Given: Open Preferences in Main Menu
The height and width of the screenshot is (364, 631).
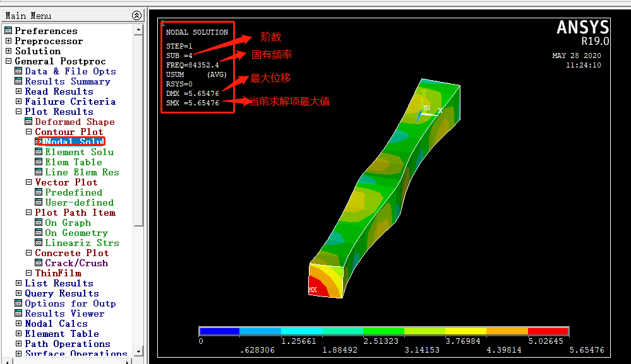Looking at the screenshot, I should point(46,31).
